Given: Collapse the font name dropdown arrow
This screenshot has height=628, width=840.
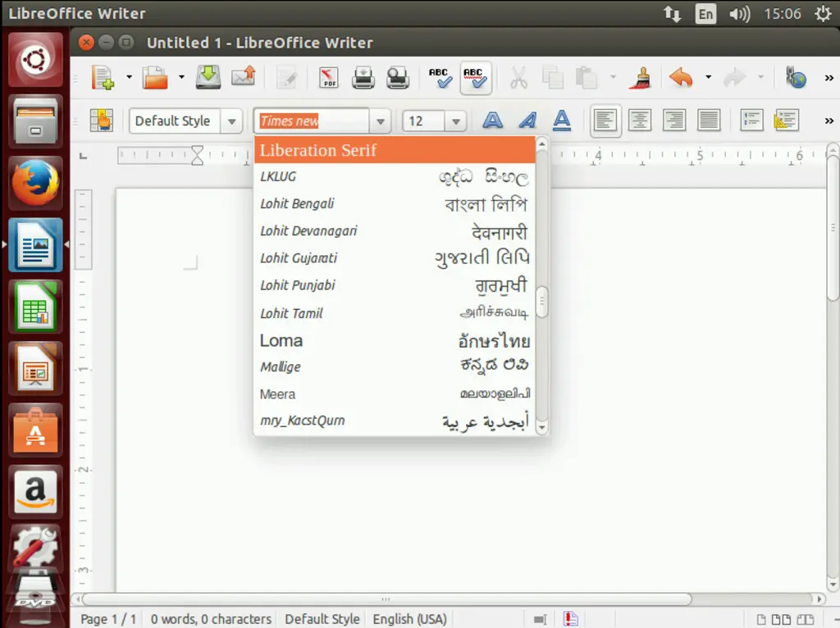Looking at the screenshot, I should (x=381, y=121).
